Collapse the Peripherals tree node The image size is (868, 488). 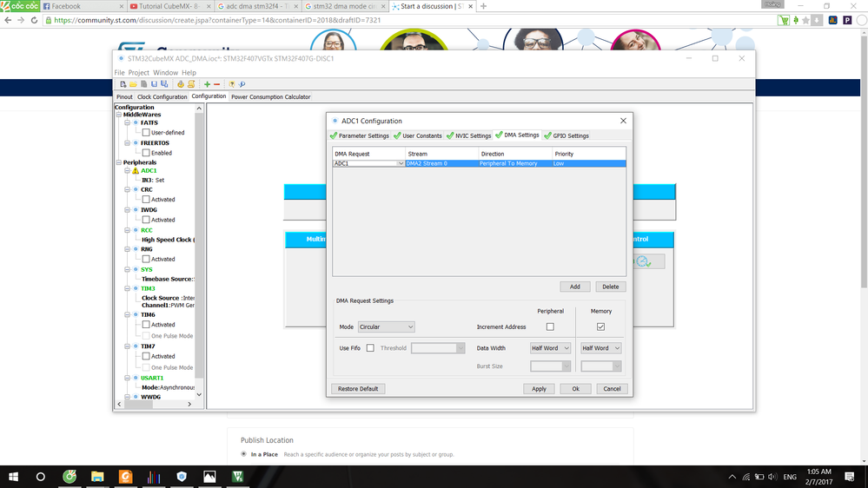click(x=119, y=162)
